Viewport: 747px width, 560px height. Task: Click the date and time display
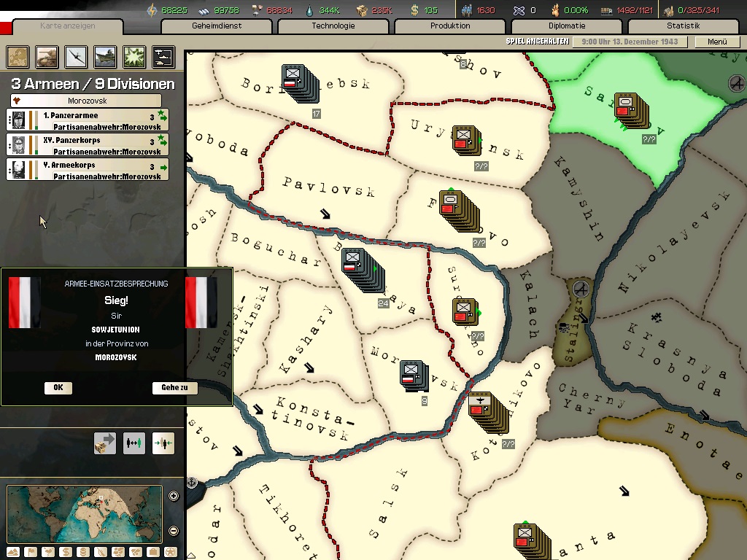(x=630, y=42)
